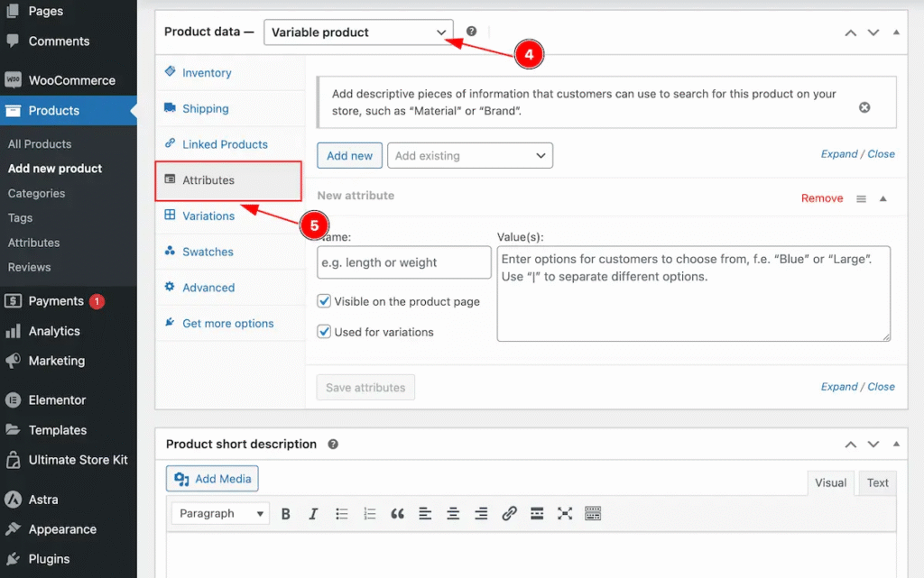Align text center
Screen dimensions: 924x578
click(x=453, y=514)
